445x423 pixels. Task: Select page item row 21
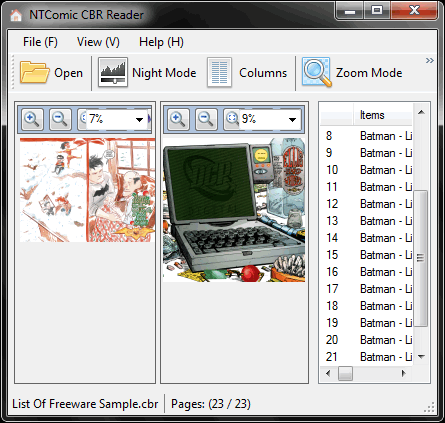tap(366, 357)
